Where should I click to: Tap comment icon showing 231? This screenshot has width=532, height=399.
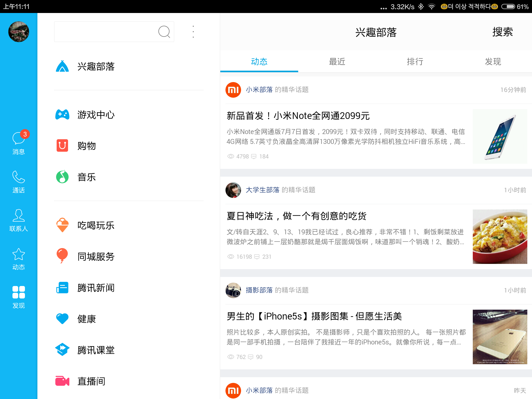257,257
